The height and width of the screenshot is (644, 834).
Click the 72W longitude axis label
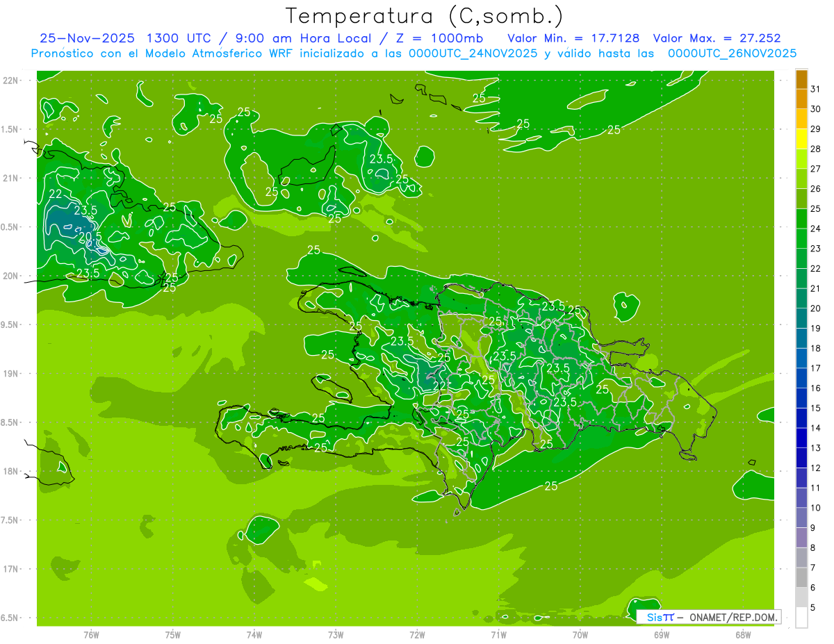tap(417, 635)
